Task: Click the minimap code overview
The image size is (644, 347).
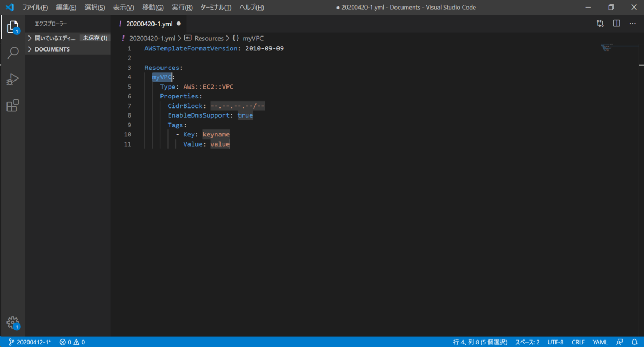Action: point(607,47)
